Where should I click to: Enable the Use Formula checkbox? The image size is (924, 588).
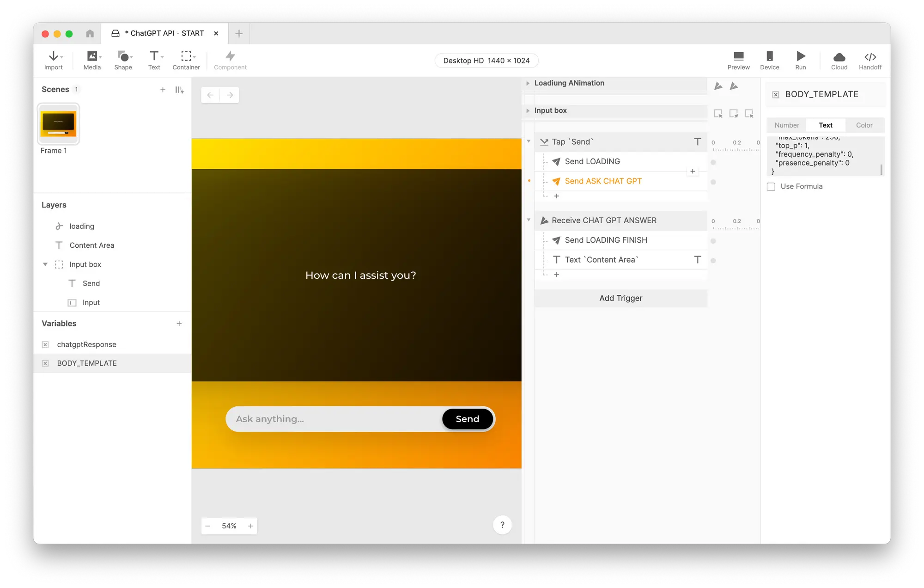(x=771, y=187)
